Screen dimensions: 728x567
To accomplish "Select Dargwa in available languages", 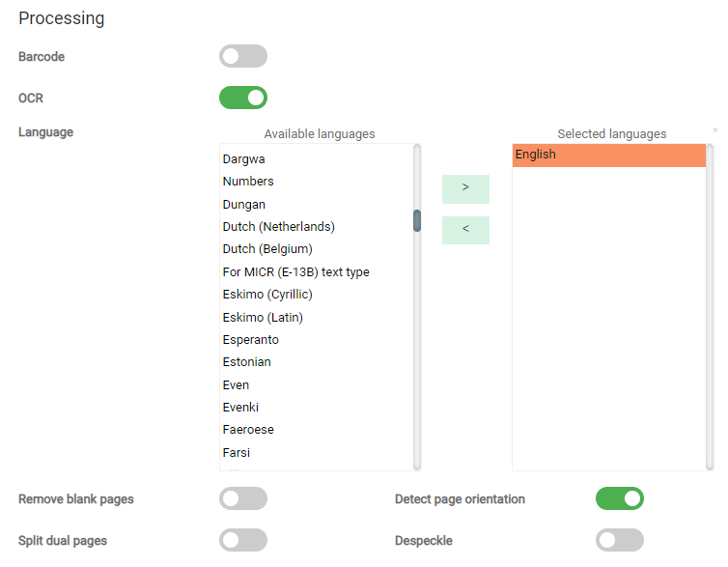I will 243,158.
